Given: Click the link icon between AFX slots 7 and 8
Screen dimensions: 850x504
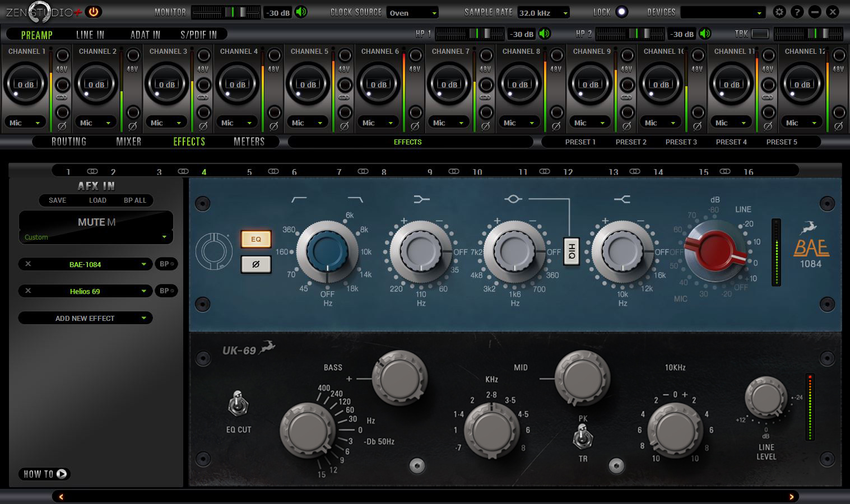Looking at the screenshot, I should point(363,171).
